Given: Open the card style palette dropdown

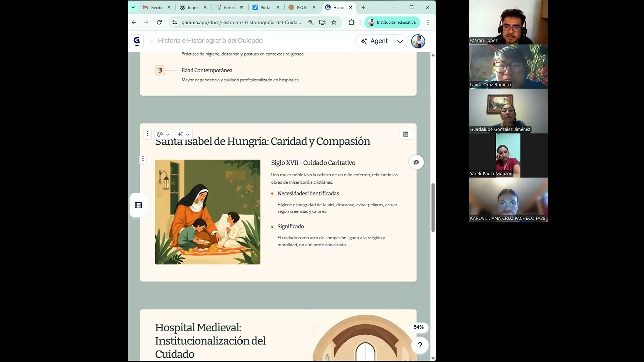Looking at the screenshot, I should 163,134.
